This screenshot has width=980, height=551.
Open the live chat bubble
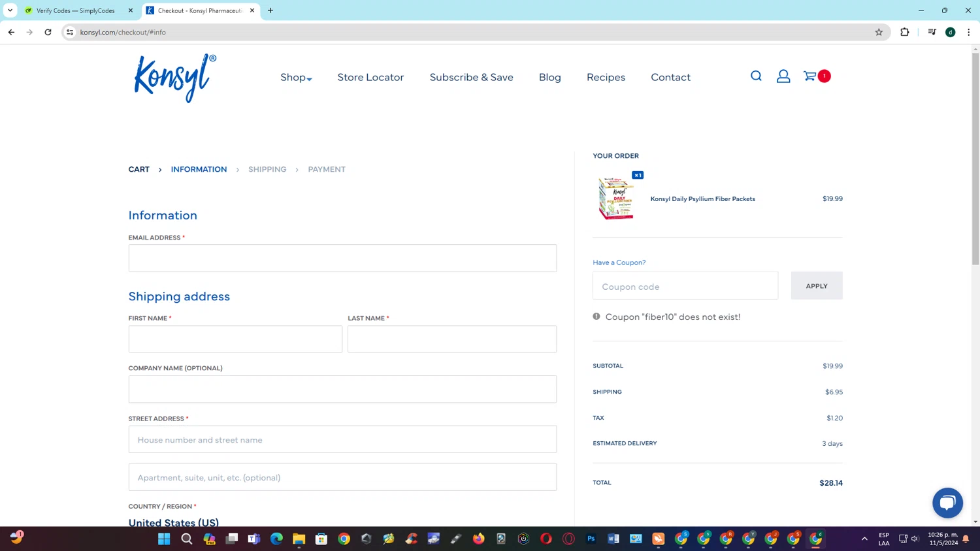click(947, 503)
